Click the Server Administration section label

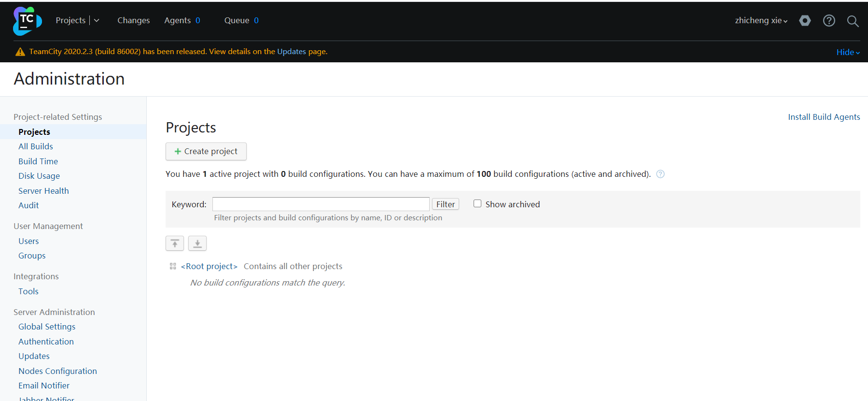point(54,312)
